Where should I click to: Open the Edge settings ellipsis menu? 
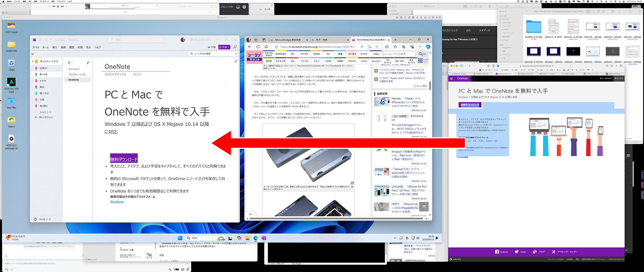[420, 47]
